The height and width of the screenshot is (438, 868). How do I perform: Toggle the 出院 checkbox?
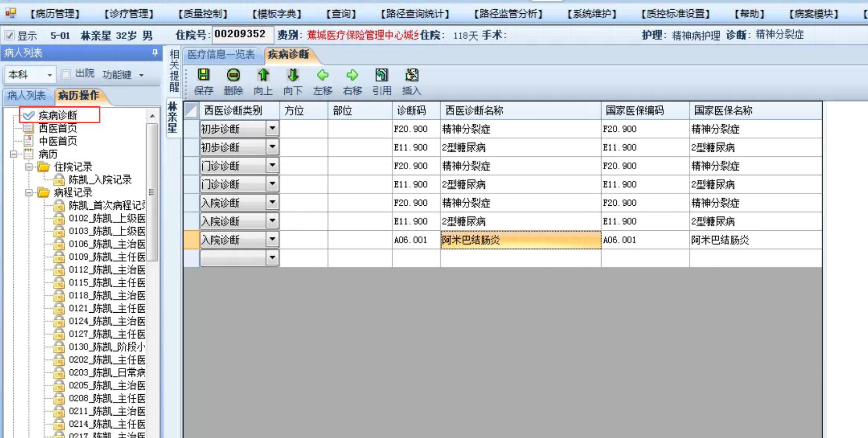(x=66, y=74)
